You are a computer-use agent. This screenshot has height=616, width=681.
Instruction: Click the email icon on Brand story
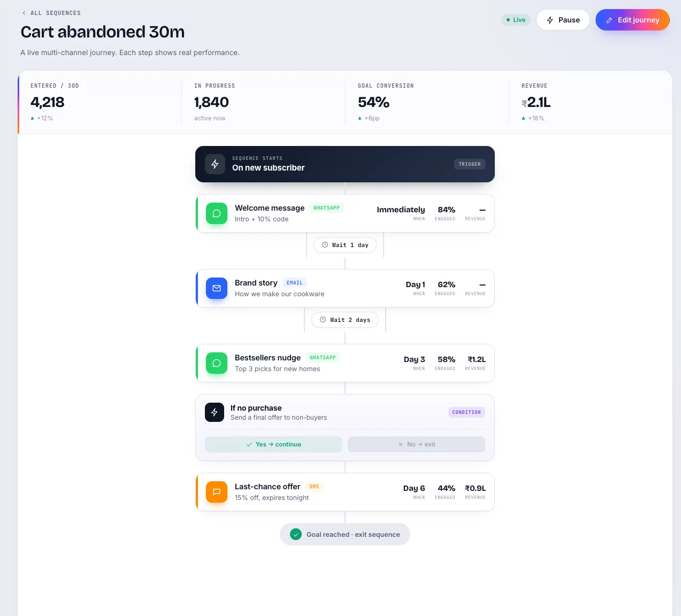217,288
